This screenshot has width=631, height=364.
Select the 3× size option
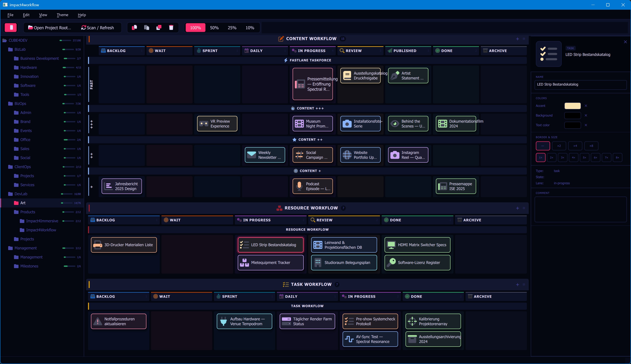562,158
